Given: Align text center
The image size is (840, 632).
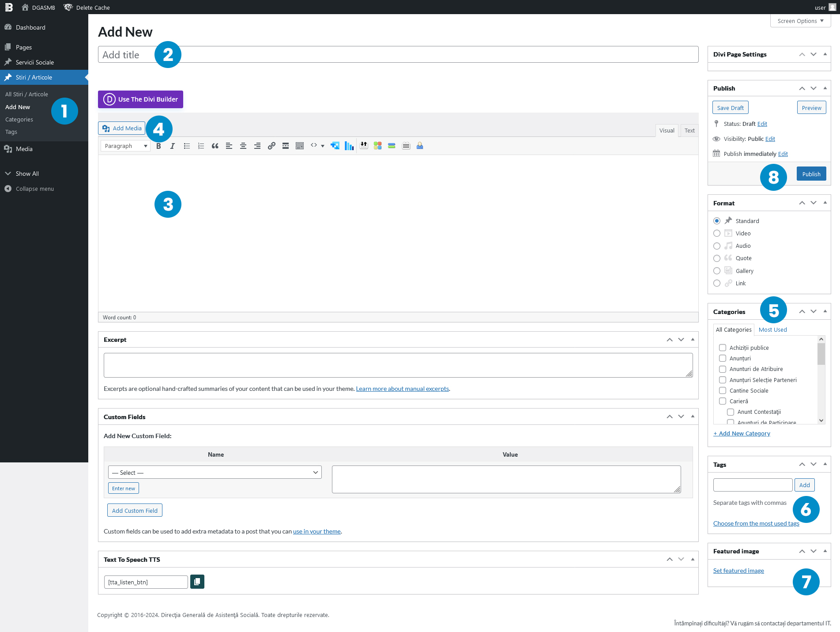Looking at the screenshot, I should (243, 146).
